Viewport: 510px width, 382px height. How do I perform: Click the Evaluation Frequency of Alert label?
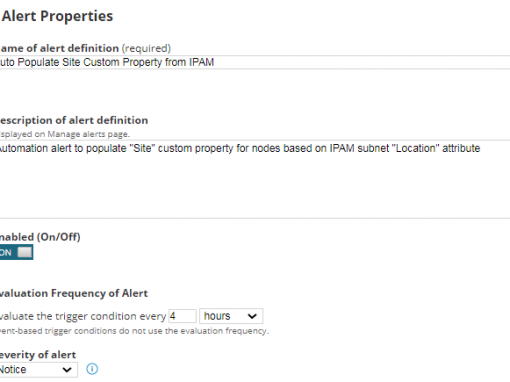74,293
